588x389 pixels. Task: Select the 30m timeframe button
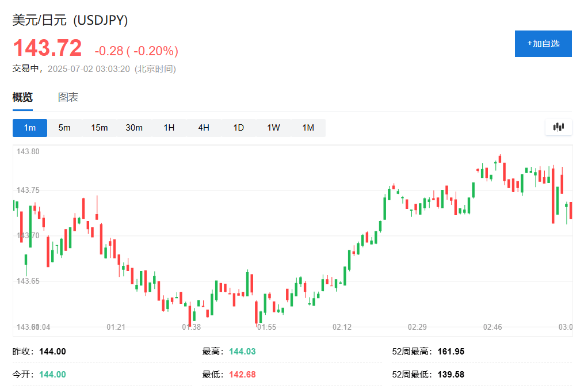(x=134, y=128)
